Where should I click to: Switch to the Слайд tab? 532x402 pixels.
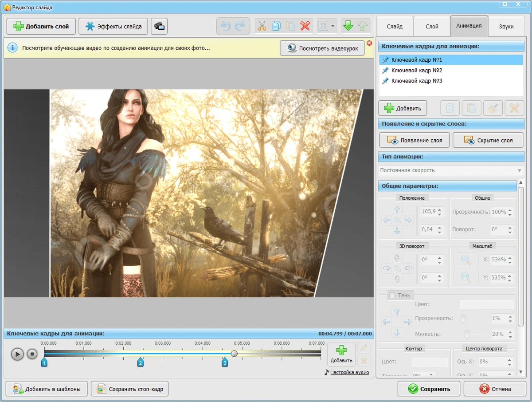pos(395,26)
